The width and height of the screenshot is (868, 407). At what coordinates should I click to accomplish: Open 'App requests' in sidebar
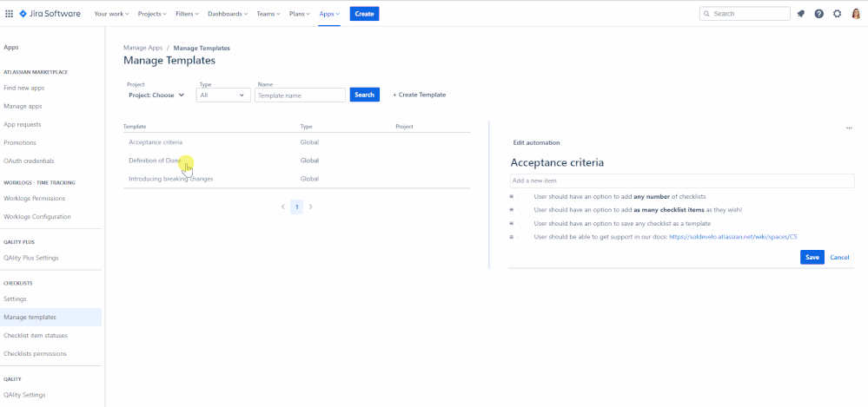pos(22,124)
